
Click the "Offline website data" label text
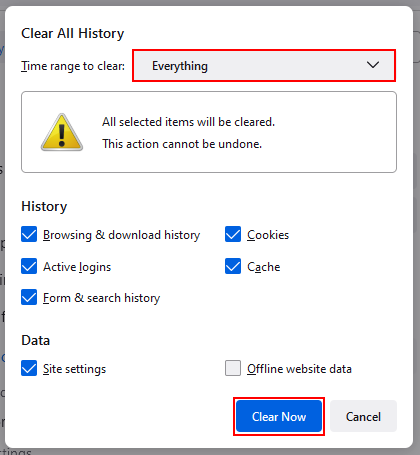(299, 369)
